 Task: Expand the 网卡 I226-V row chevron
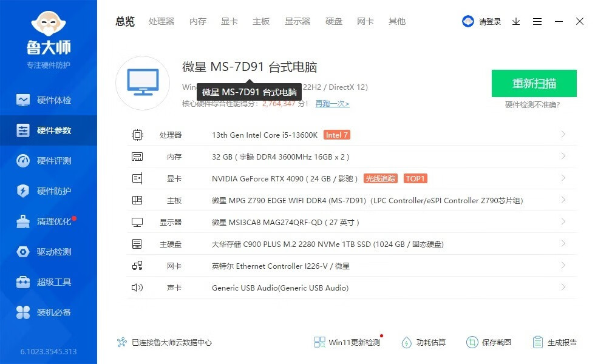pyautogui.click(x=563, y=266)
